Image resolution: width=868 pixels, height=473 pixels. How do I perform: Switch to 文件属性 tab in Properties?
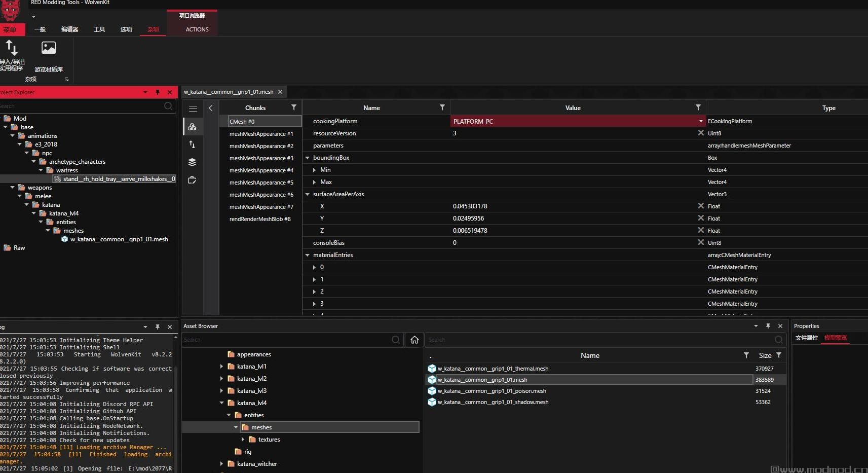(x=807, y=338)
